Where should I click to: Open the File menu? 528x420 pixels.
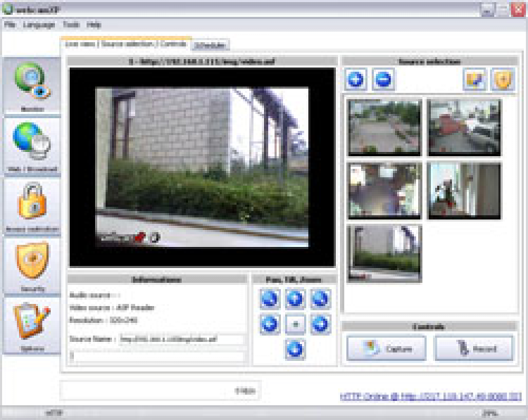pos(10,25)
